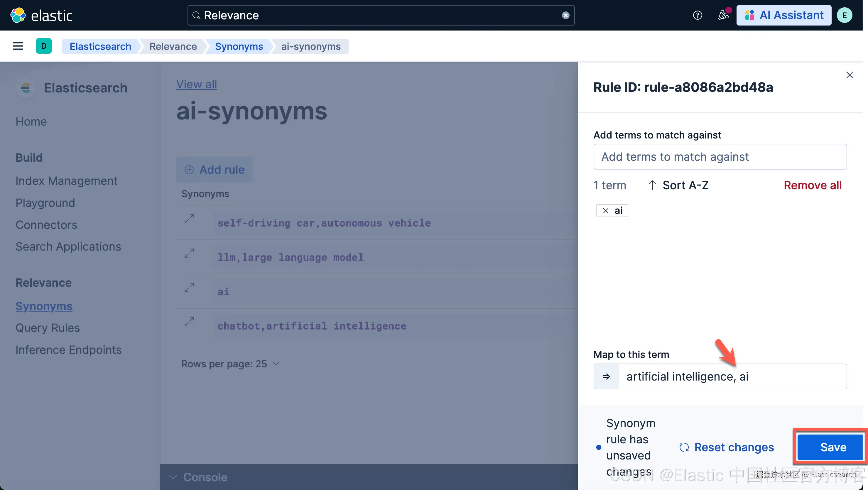
Task: Open Query Rules in sidebar
Action: tap(48, 328)
